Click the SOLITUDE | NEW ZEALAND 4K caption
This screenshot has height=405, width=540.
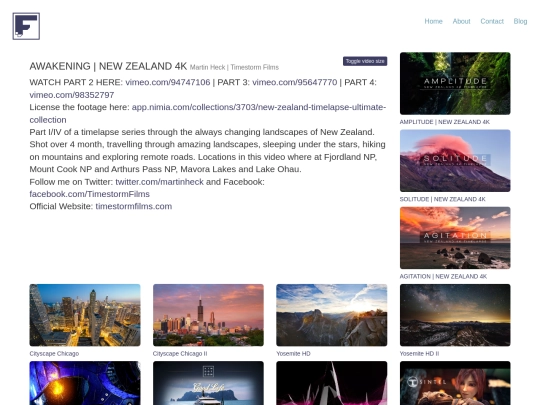(x=443, y=199)
